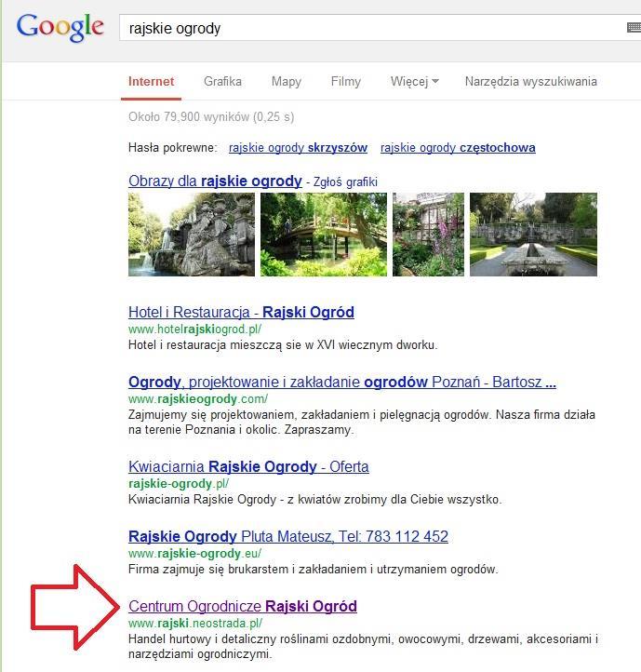Click the www.hotelrajskiogrod.pl URL text
This screenshot has height=672, width=641.
pyautogui.click(x=195, y=329)
